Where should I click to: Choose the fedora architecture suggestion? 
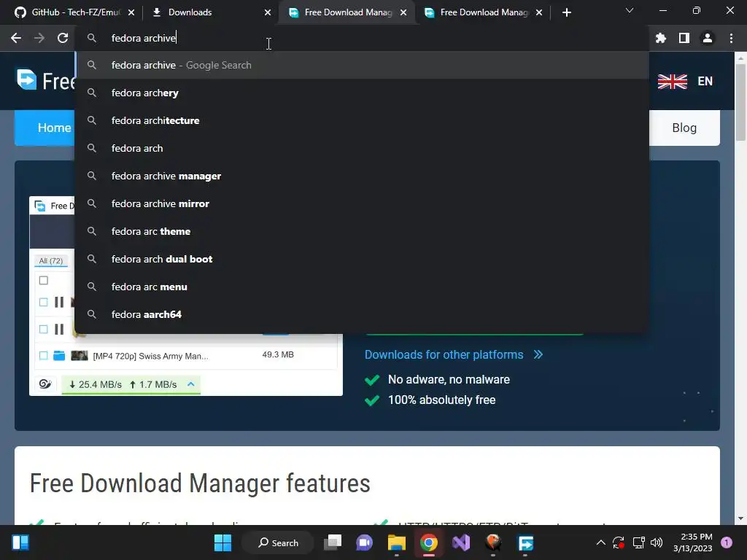(x=362, y=120)
